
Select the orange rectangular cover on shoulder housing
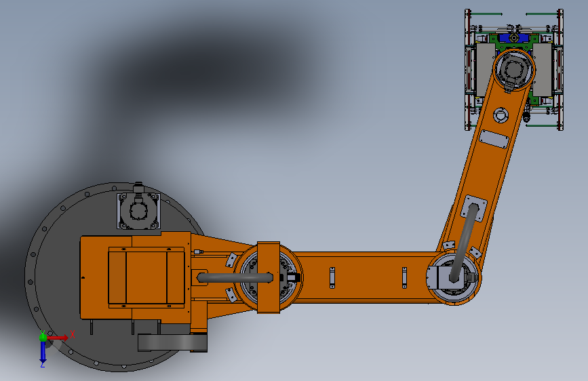click(x=146, y=277)
